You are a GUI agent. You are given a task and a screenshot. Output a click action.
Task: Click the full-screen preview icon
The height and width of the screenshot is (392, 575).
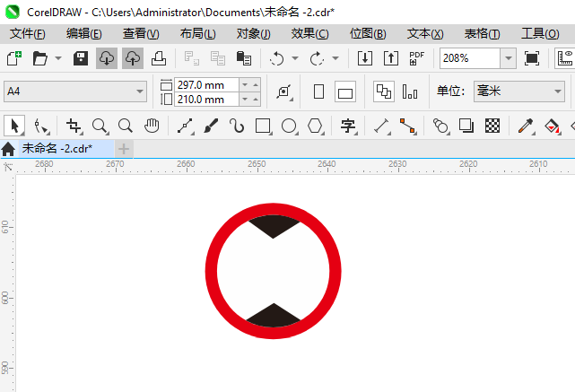click(532, 58)
